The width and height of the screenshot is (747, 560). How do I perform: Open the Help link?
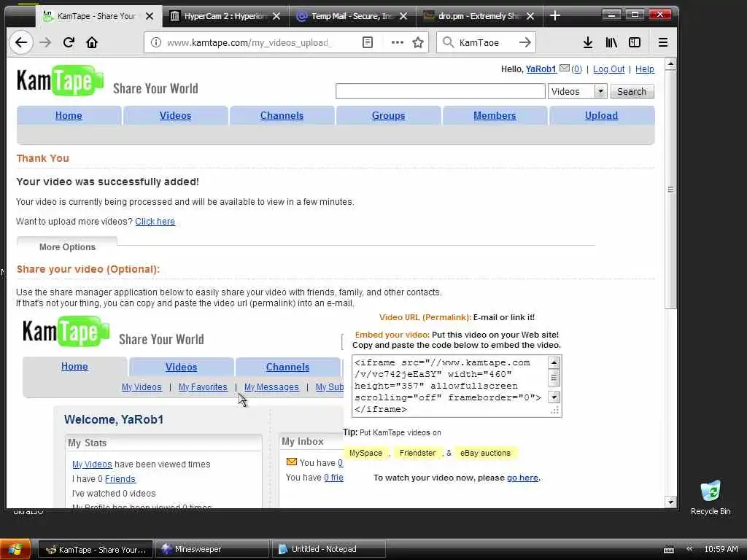(645, 69)
